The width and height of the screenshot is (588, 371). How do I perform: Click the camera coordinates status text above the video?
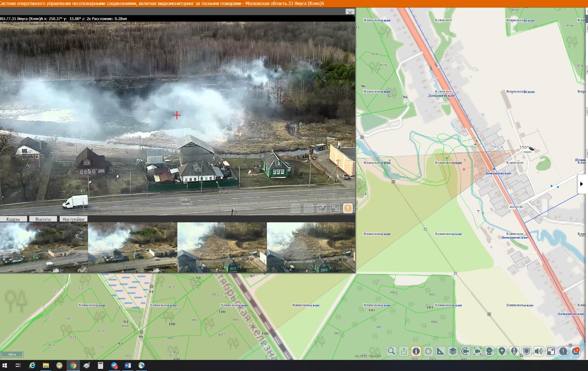[63, 19]
